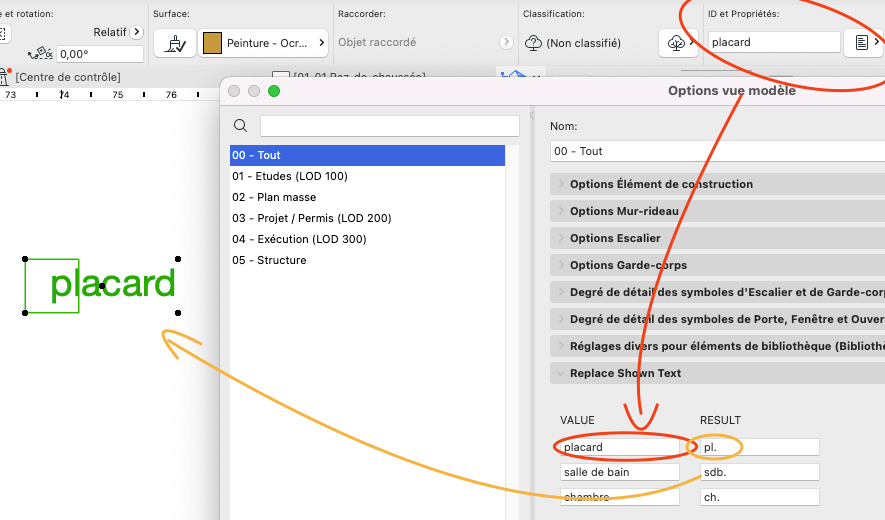Image resolution: width=885 pixels, height=520 pixels.
Task: Click the [Centre de contrôle] tab label
Action: (68, 77)
